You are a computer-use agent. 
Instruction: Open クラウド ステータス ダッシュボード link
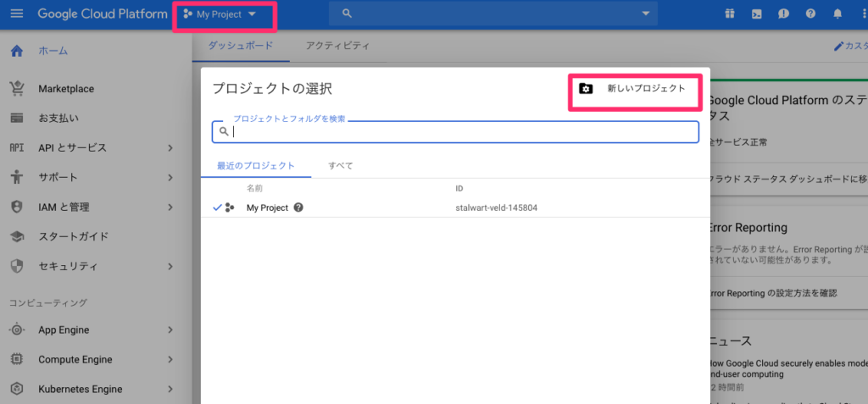[x=788, y=179]
